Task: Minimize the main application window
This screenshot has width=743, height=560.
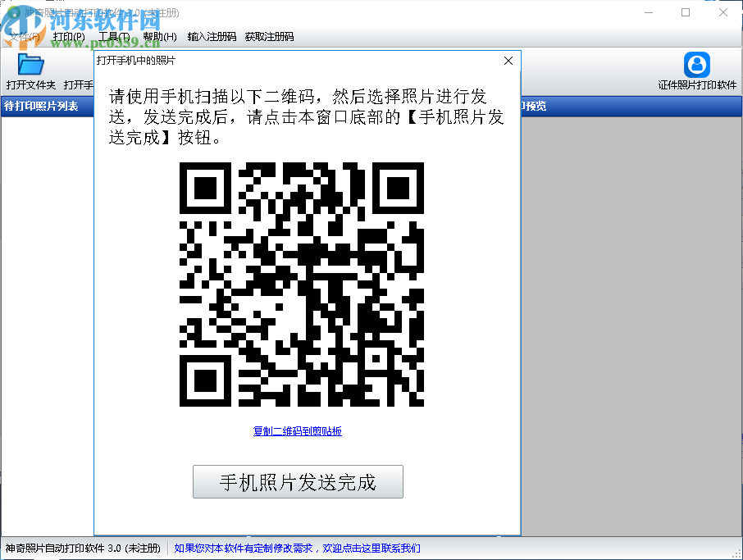Action: (x=649, y=12)
